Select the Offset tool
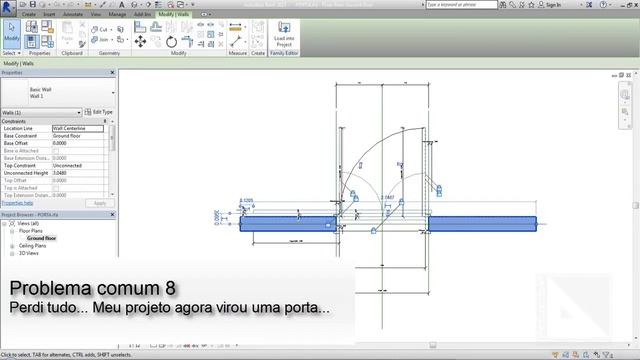This screenshot has width=640, height=360. [x=156, y=27]
